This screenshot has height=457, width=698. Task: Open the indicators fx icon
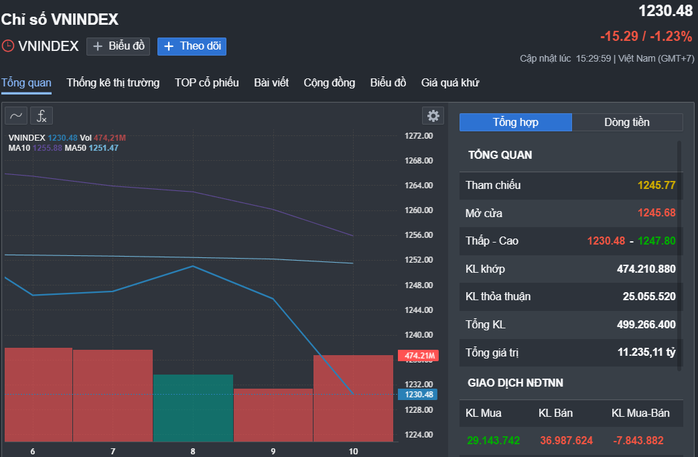pos(41,116)
